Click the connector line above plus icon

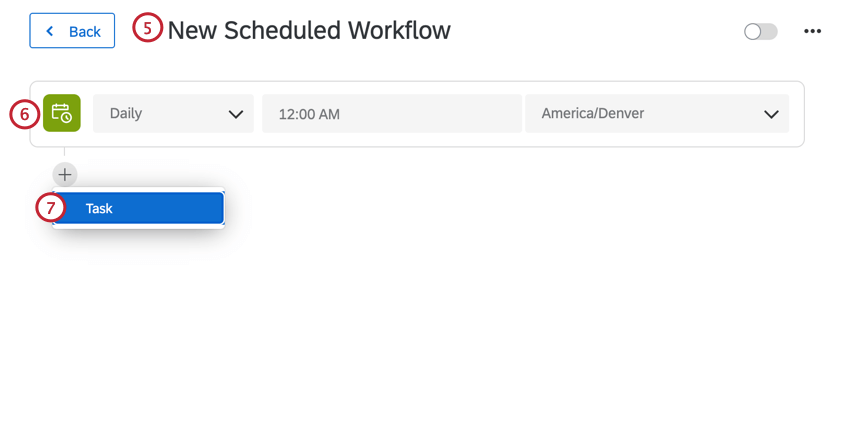(x=64, y=154)
